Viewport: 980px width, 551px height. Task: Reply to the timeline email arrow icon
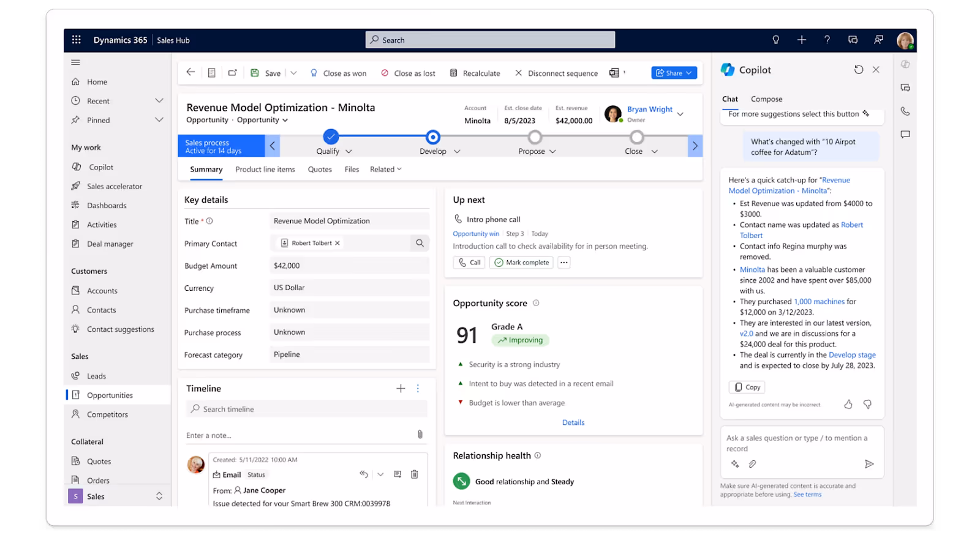pos(364,474)
